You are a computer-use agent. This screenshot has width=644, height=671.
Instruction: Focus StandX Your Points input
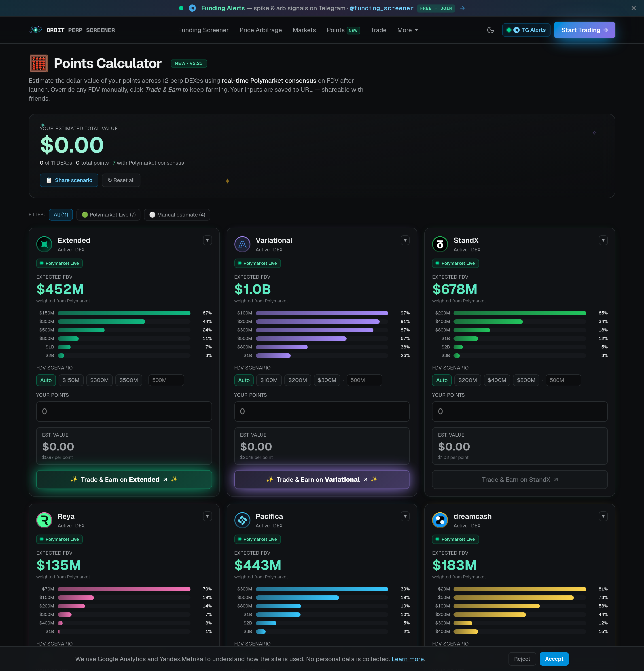point(520,412)
